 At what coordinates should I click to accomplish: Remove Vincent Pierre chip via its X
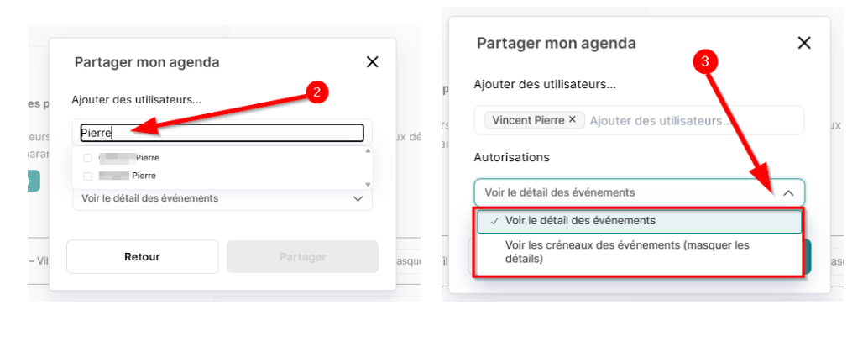573,120
